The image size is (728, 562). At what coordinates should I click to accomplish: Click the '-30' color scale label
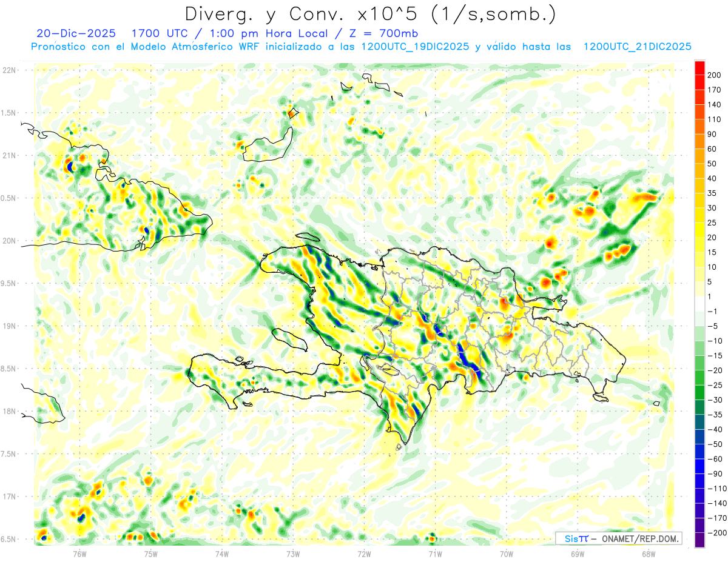tap(715, 400)
